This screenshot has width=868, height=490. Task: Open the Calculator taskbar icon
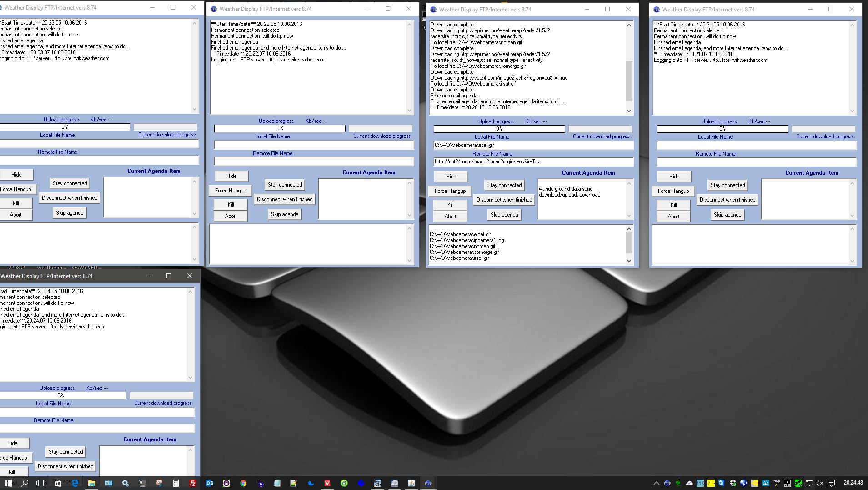click(x=176, y=483)
